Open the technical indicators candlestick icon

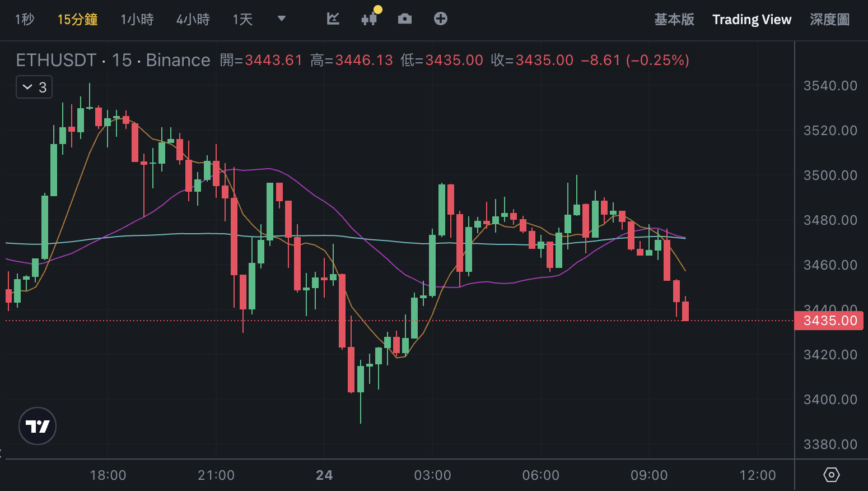[x=369, y=19]
